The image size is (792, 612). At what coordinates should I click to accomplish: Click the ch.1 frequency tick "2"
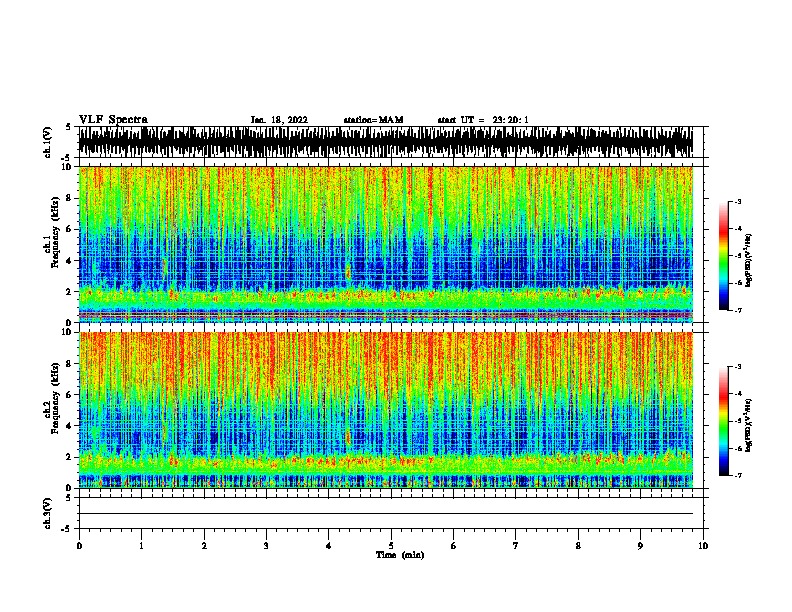point(69,292)
